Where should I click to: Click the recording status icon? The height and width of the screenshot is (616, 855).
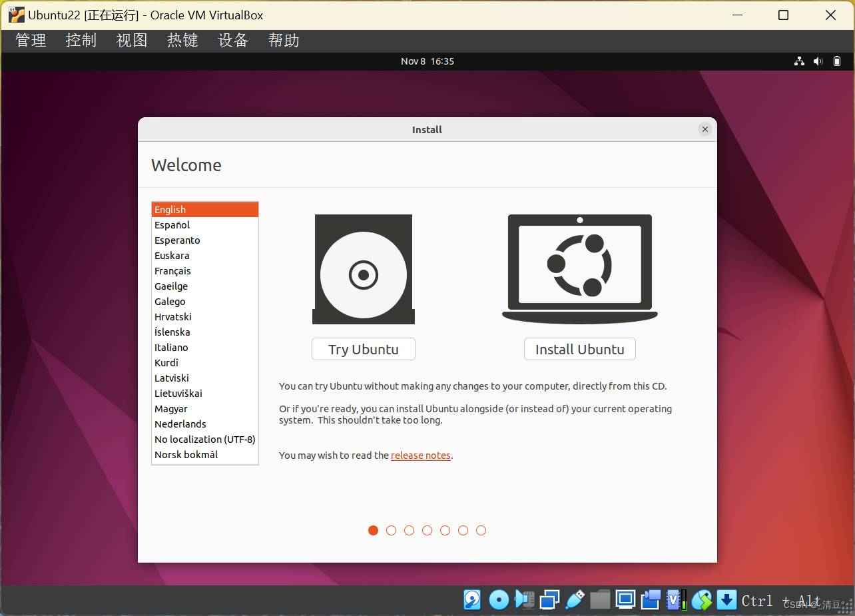coord(651,600)
